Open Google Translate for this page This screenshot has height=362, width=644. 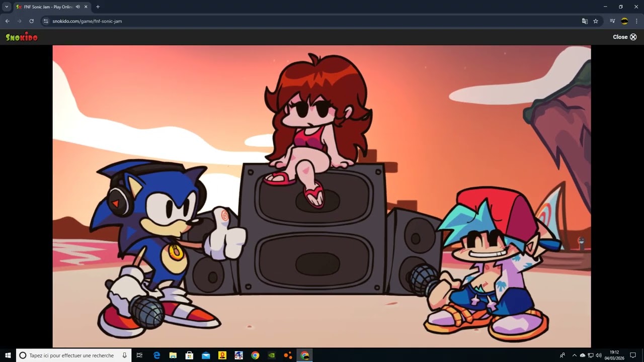click(585, 21)
